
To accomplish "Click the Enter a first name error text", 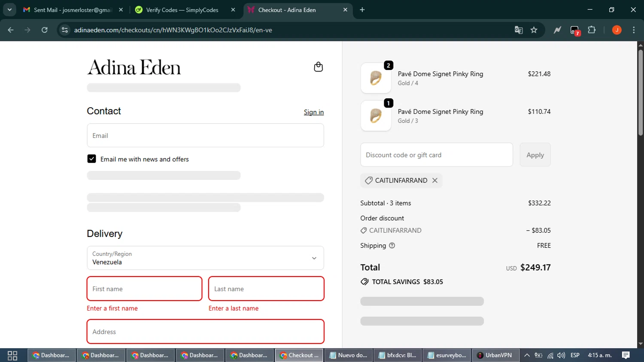I will click(x=112, y=308).
